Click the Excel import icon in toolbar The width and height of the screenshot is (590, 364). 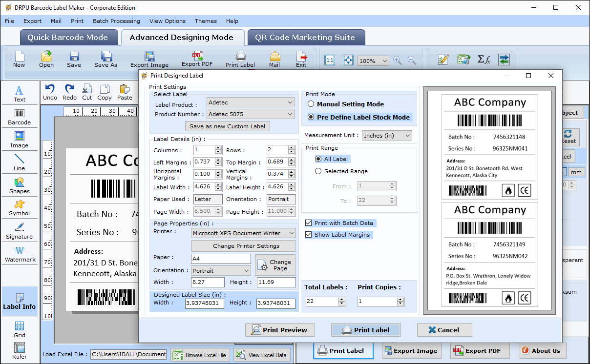[463, 60]
